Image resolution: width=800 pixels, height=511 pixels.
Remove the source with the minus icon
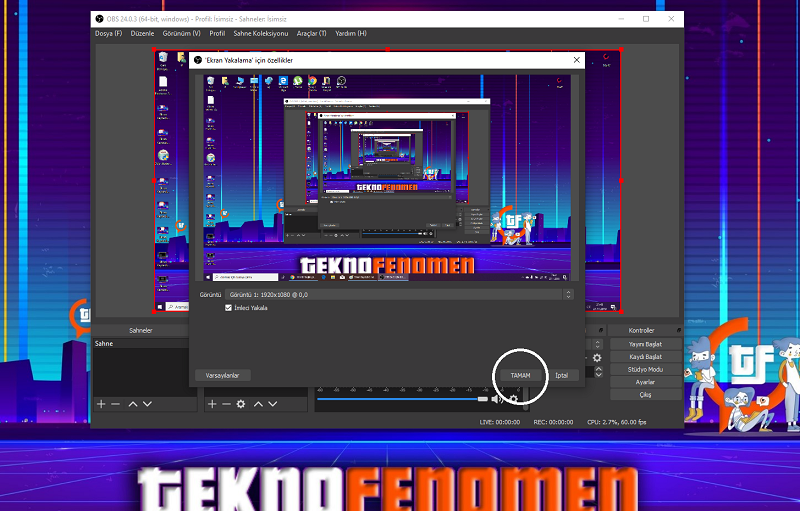pyautogui.click(x=226, y=404)
